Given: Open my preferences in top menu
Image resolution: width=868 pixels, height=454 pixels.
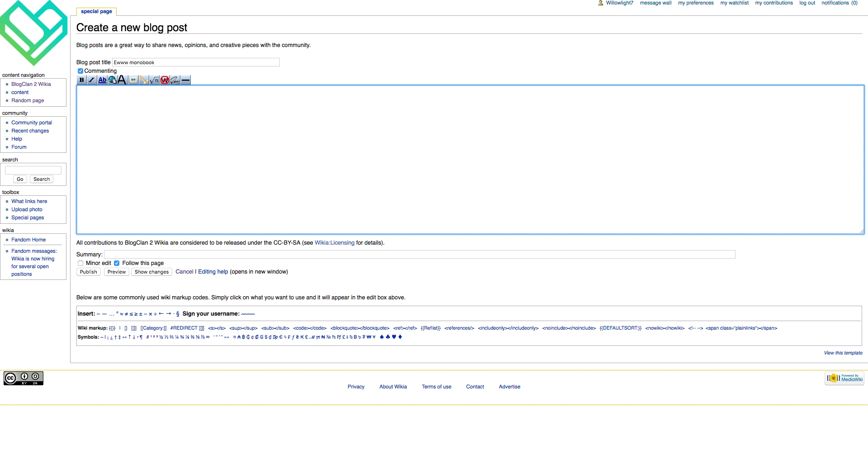Looking at the screenshot, I should (695, 3).
